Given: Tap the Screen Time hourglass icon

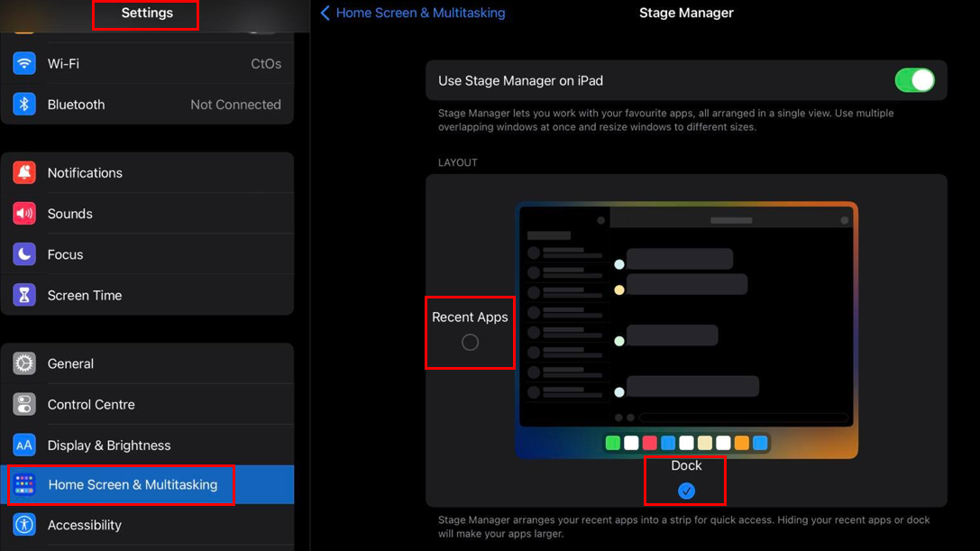Looking at the screenshot, I should coord(24,295).
